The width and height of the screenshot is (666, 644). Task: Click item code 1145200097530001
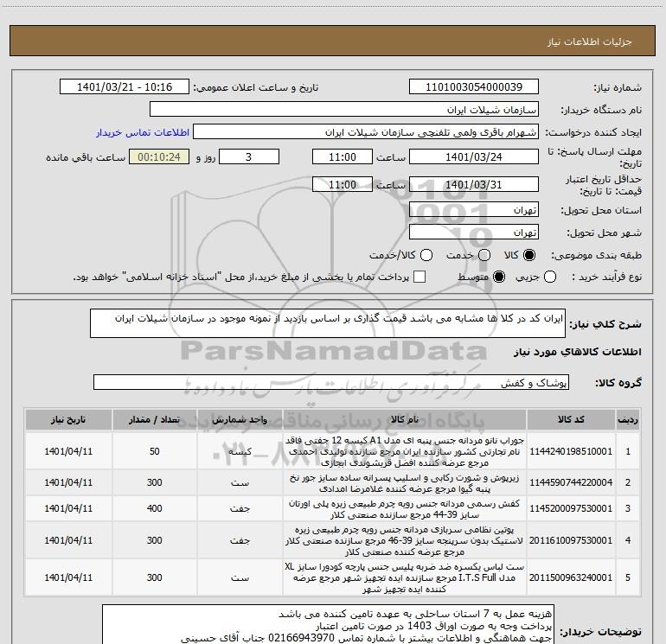pyautogui.click(x=571, y=508)
